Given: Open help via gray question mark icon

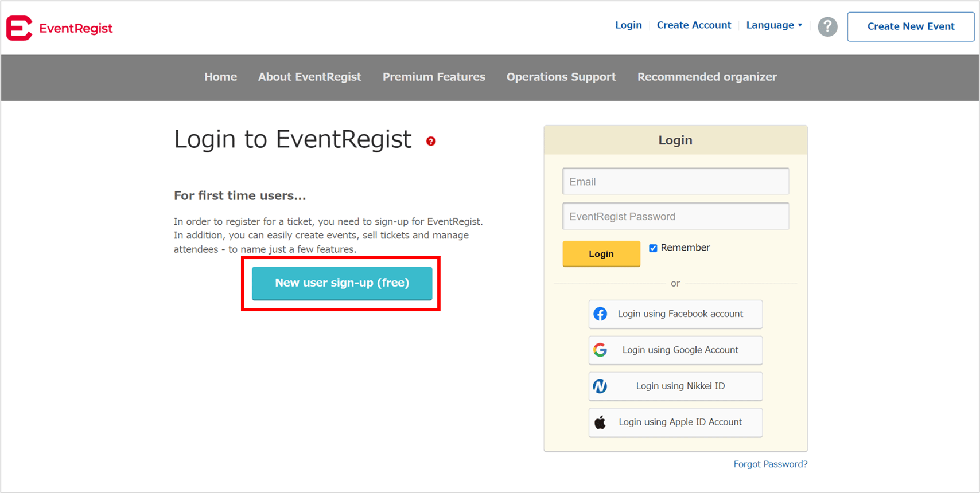Looking at the screenshot, I should click(827, 27).
